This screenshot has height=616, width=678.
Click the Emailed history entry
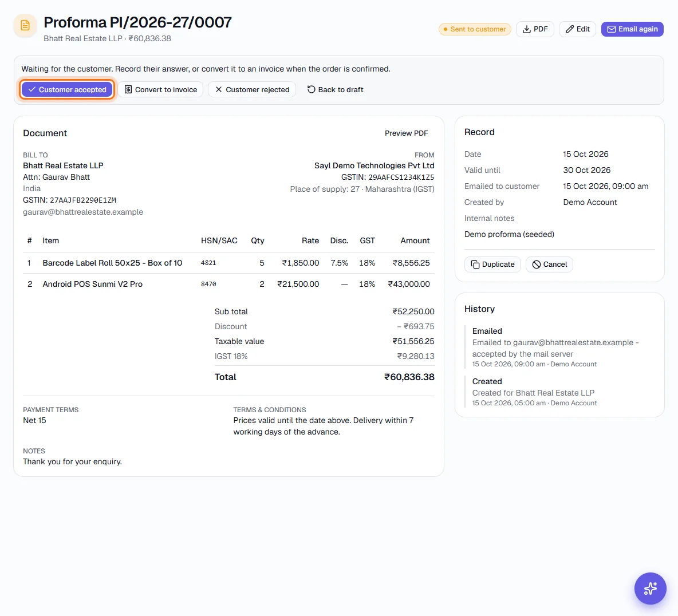[559, 347]
